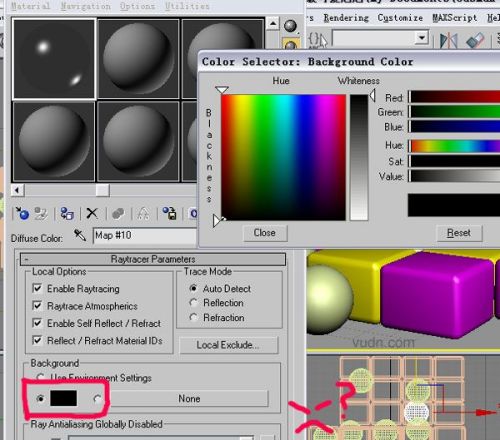Toggle Enable Self Reflect / Refract checkbox
This screenshot has width=500, height=440.
pos(37,323)
